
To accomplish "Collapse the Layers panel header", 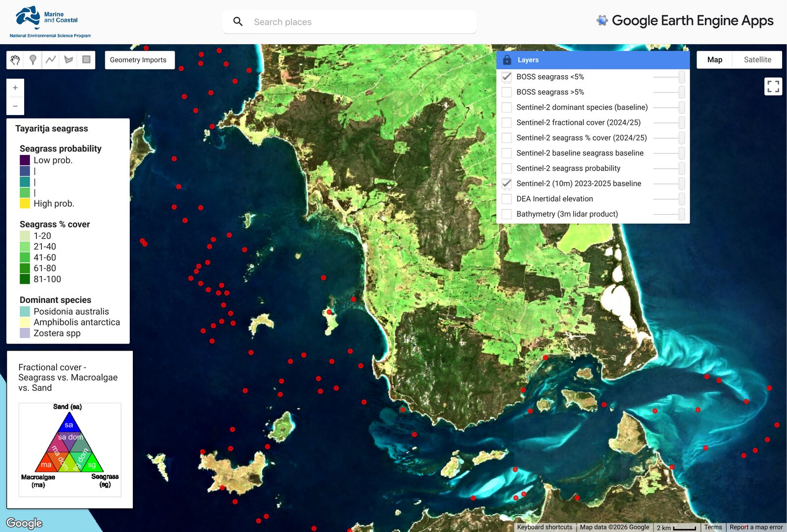I will point(593,60).
